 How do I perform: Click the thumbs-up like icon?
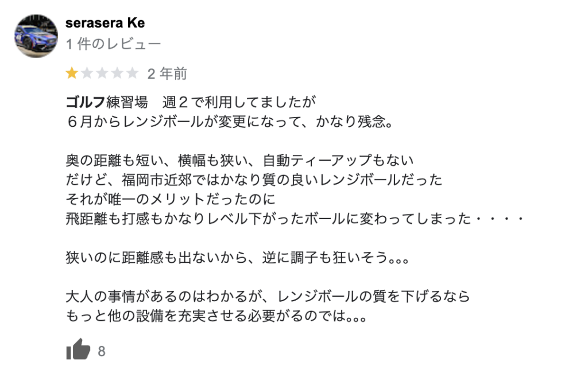79,349
